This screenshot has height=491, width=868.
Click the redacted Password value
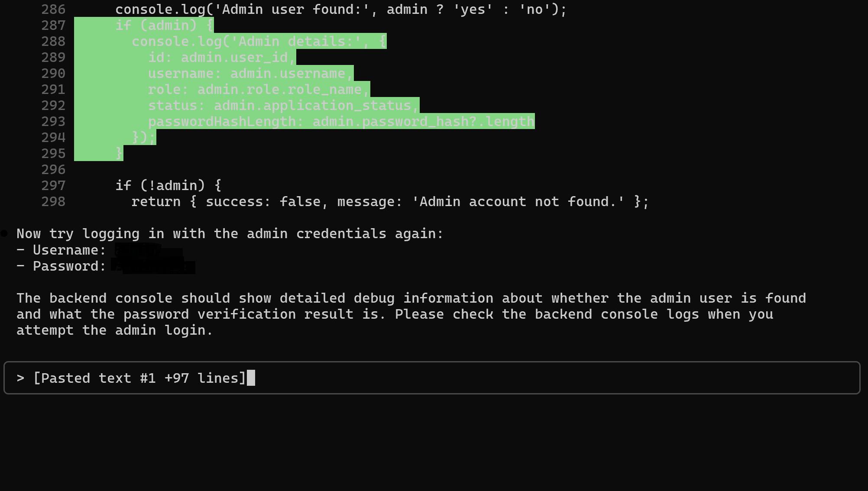pos(153,266)
